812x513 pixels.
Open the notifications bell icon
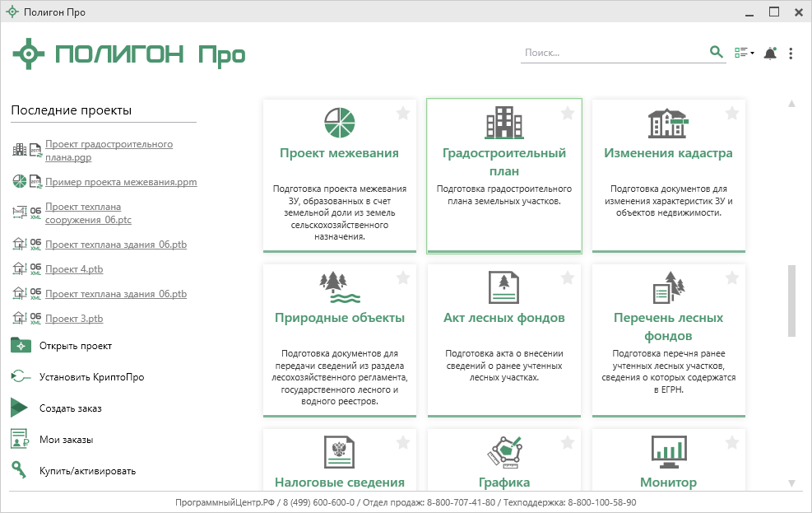pos(770,54)
